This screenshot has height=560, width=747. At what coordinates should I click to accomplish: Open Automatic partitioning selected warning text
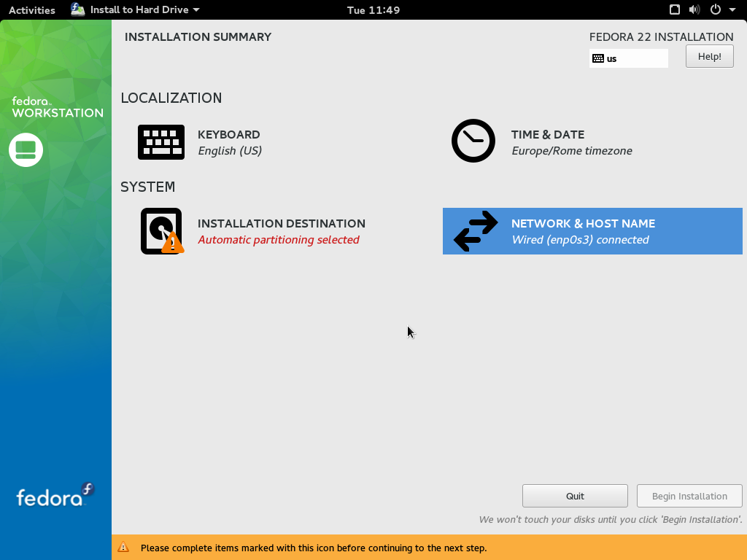tap(279, 240)
